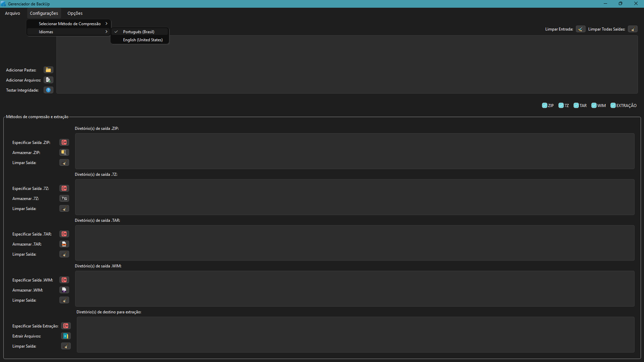The width and height of the screenshot is (644, 362).
Task: Click Limpar Saída broom in ZIP section
Action: point(64,162)
